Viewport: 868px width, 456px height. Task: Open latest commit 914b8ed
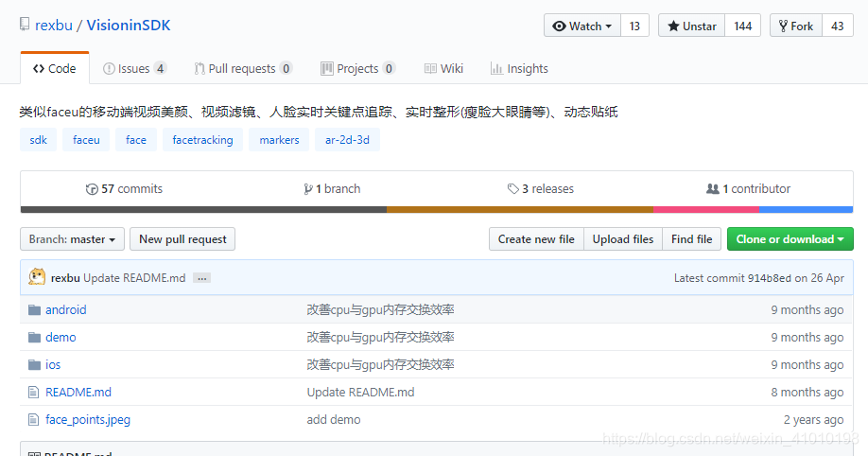[x=770, y=278]
